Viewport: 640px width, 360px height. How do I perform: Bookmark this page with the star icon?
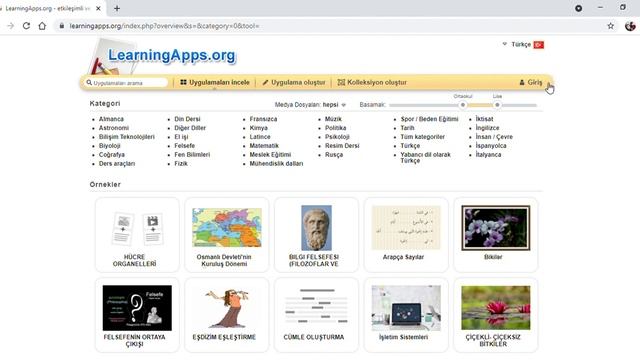pos(611,26)
